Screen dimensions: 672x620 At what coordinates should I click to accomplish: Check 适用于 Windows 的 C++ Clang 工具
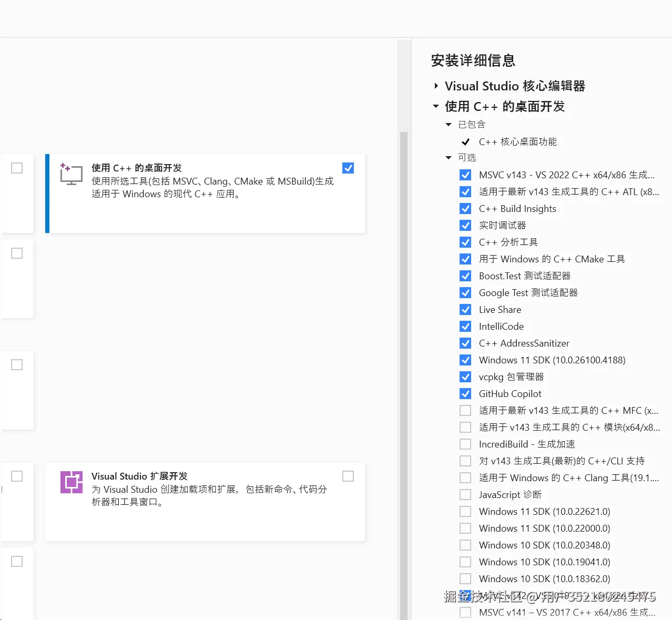(x=465, y=477)
